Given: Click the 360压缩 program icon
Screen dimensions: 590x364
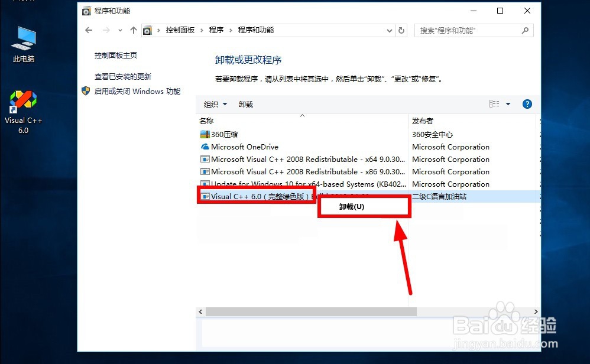Looking at the screenshot, I should click(x=205, y=134).
